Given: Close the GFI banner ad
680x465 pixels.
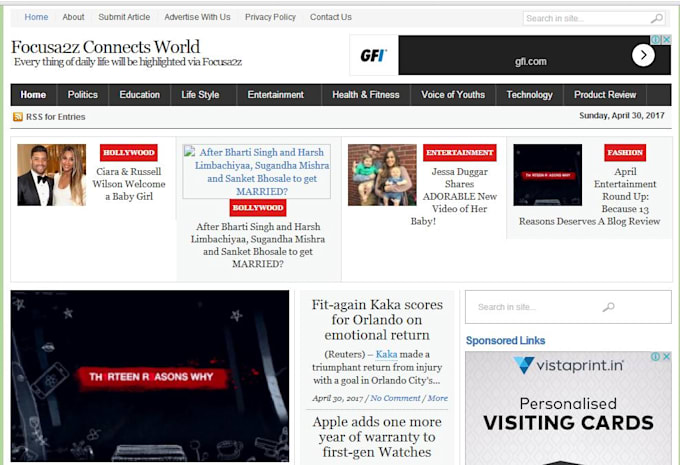Looking at the screenshot, I should (x=667, y=39).
